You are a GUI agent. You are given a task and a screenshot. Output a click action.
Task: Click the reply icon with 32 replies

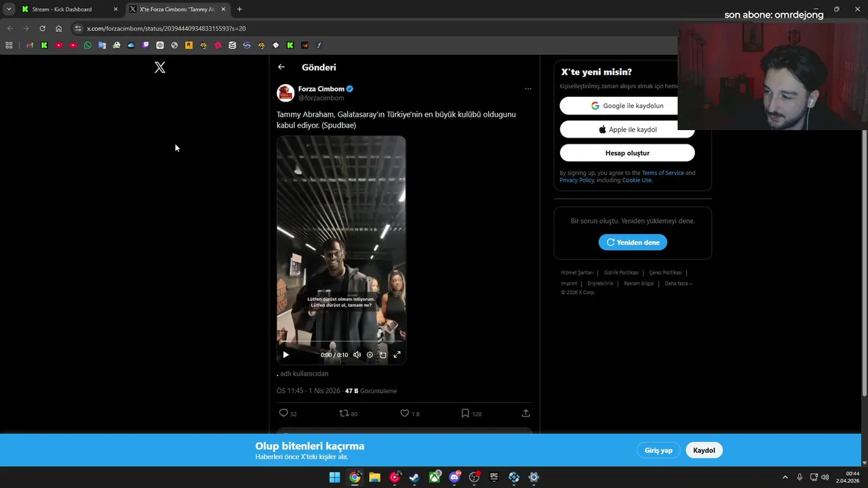click(283, 413)
